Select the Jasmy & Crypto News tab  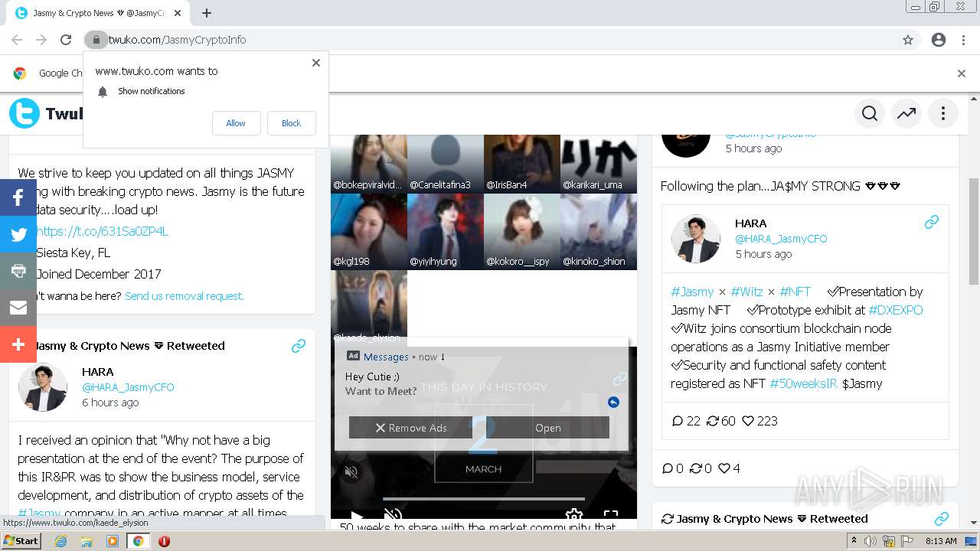click(98, 13)
